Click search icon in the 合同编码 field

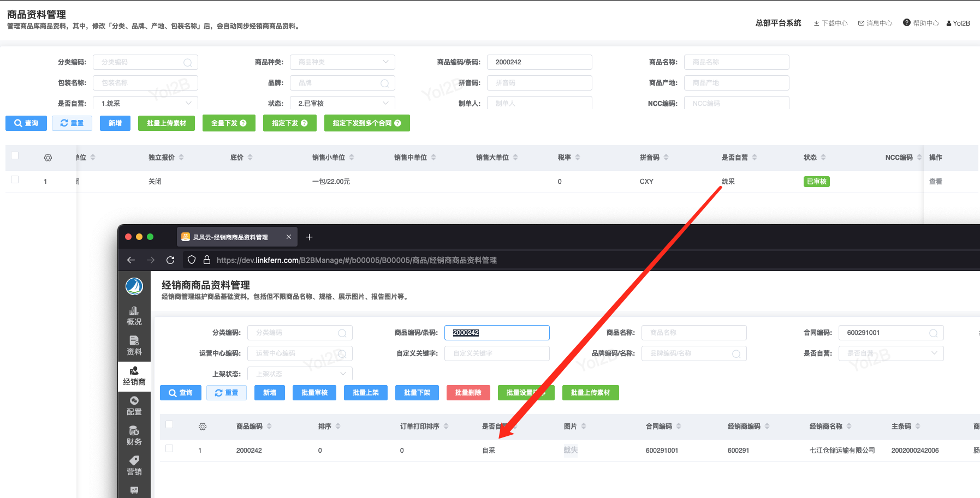[933, 333]
